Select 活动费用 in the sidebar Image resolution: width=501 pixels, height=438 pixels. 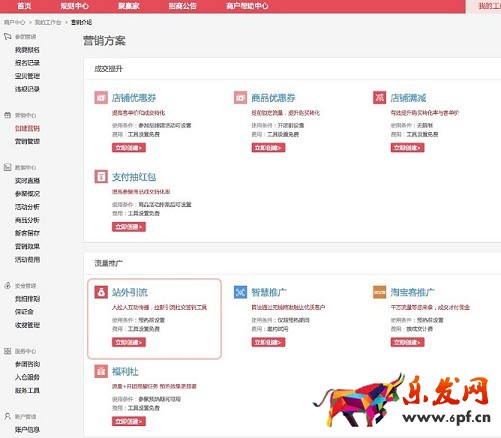27,259
